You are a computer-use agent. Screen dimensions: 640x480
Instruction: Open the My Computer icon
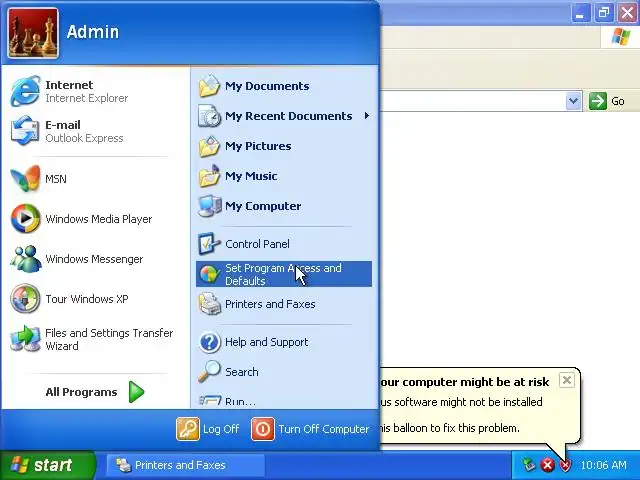pos(209,206)
